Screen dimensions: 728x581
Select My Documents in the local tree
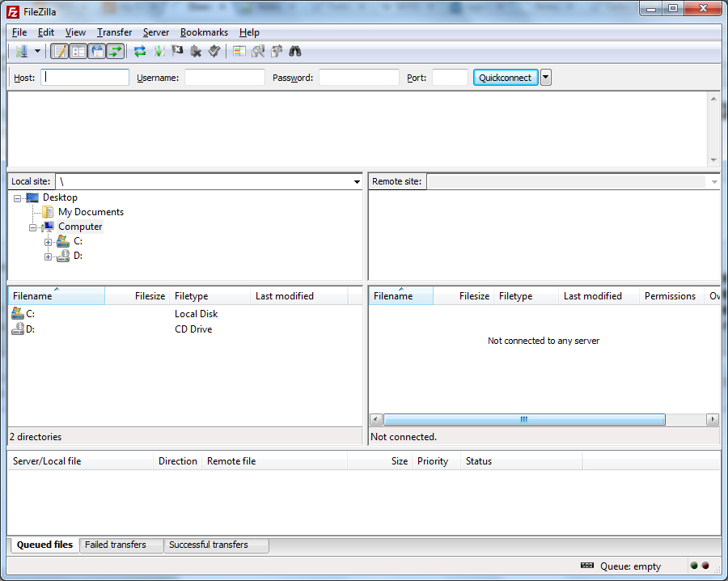tap(91, 212)
